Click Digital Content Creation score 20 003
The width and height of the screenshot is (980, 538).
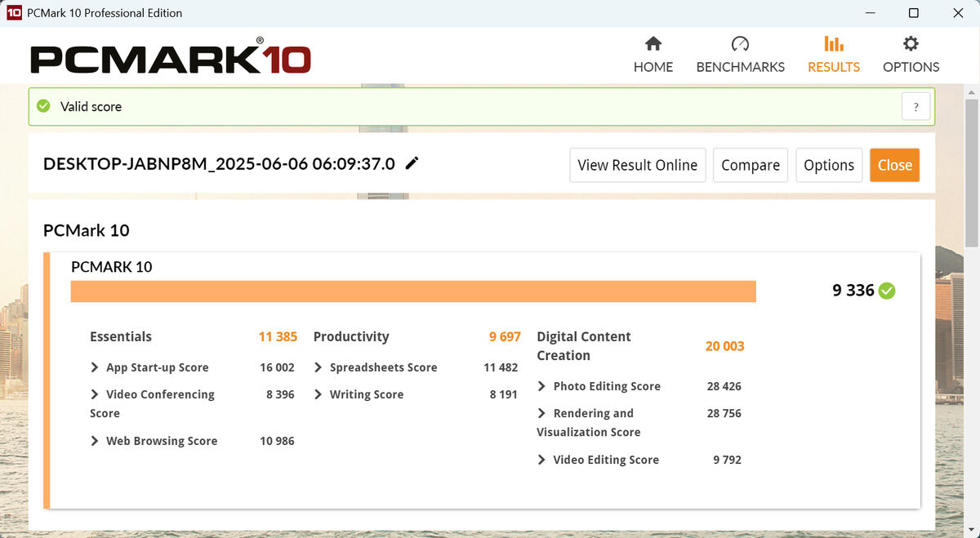[x=725, y=346]
